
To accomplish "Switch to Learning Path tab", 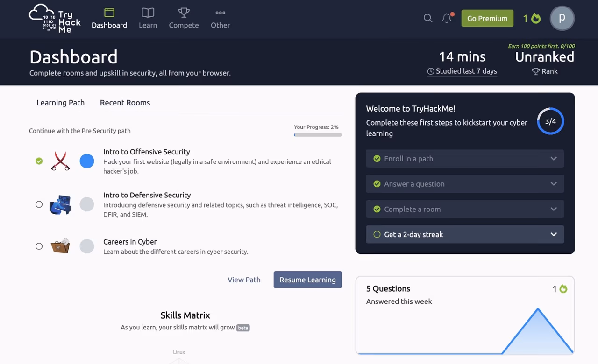I will (60, 103).
